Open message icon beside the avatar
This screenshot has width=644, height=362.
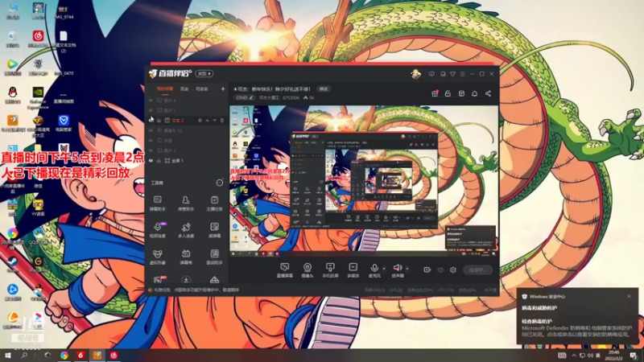click(x=431, y=74)
